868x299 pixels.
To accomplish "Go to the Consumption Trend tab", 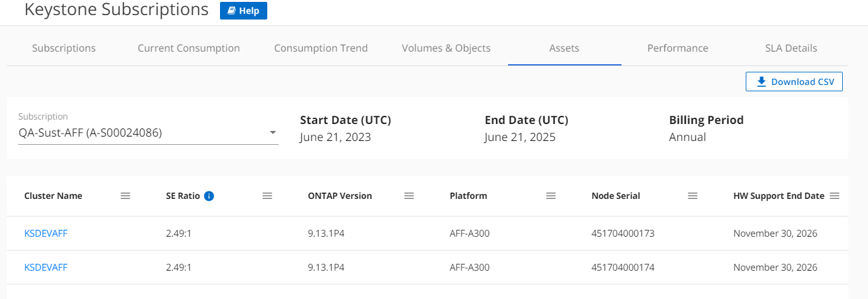I will point(321,48).
